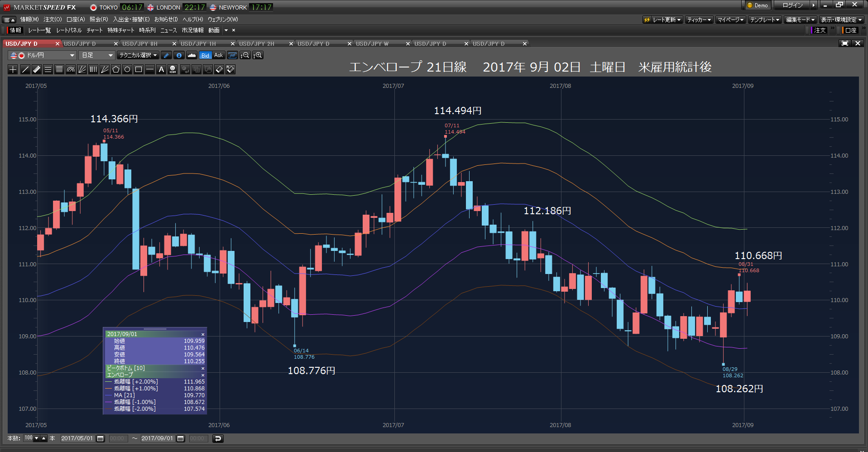Open the 編集モード dropdown
This screenshot has height=452, width=868.
801,20
